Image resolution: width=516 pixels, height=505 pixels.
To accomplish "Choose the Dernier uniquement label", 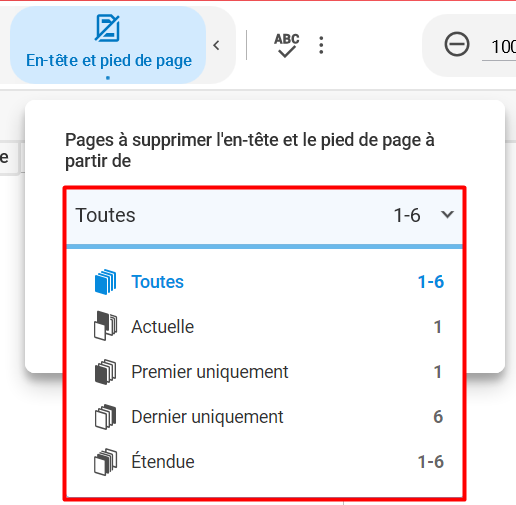I will click(207, 417).
